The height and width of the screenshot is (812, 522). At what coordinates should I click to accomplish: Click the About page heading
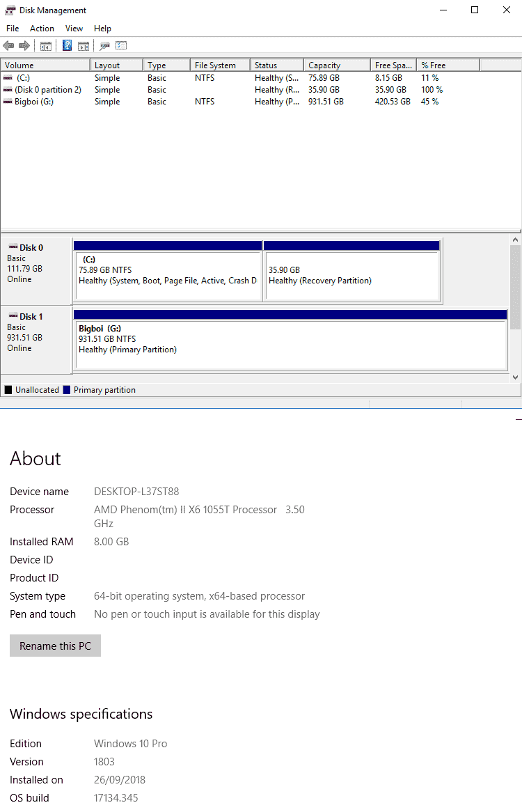(35, 459)
